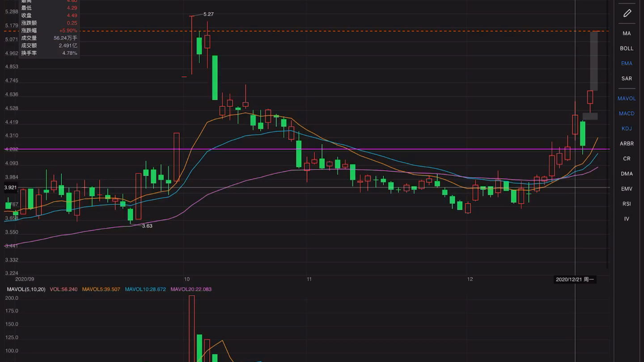Image resolution: width=644 pixels, height=362 pixels.
Task: Click the tallest red volume bar
Action: tap(191, 328)
